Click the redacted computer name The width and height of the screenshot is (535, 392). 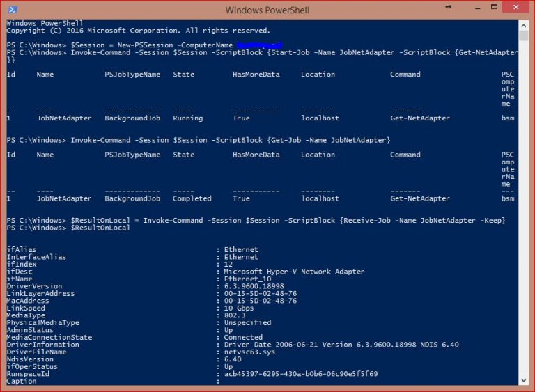260,45
